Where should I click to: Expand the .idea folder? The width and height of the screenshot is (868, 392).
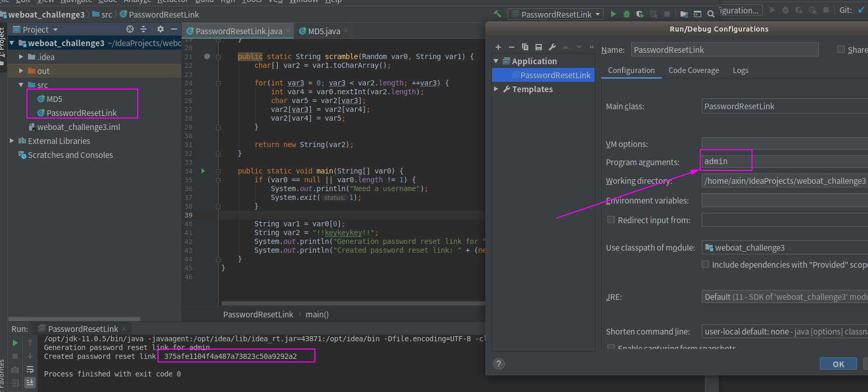(21, 57)
